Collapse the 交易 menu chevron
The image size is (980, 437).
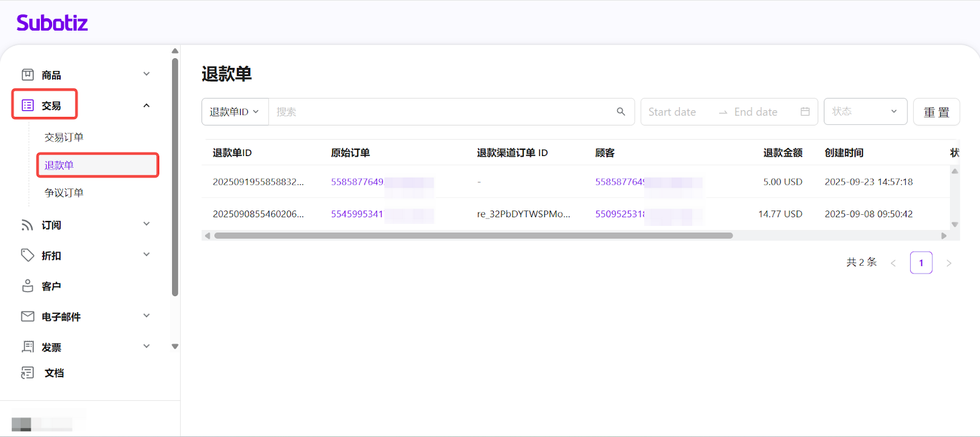click(146, 105)
